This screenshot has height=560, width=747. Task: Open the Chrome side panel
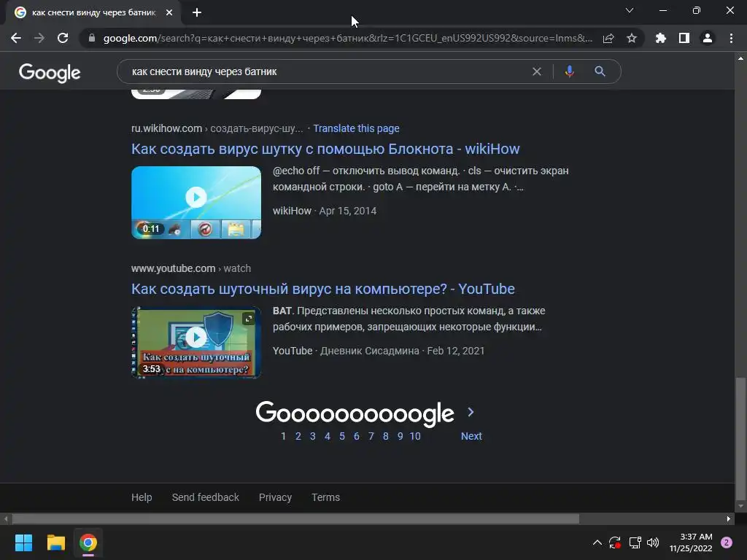684,38
